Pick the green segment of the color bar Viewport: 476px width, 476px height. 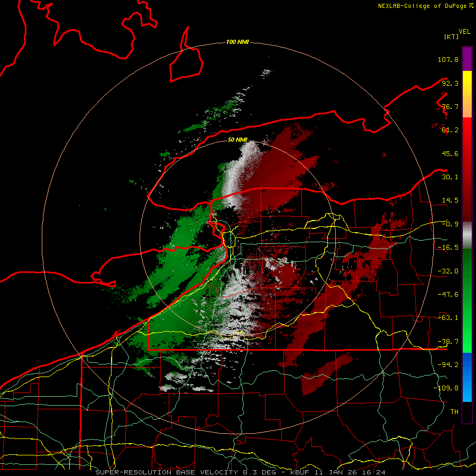pyautogui.click(x=467, y=300)
